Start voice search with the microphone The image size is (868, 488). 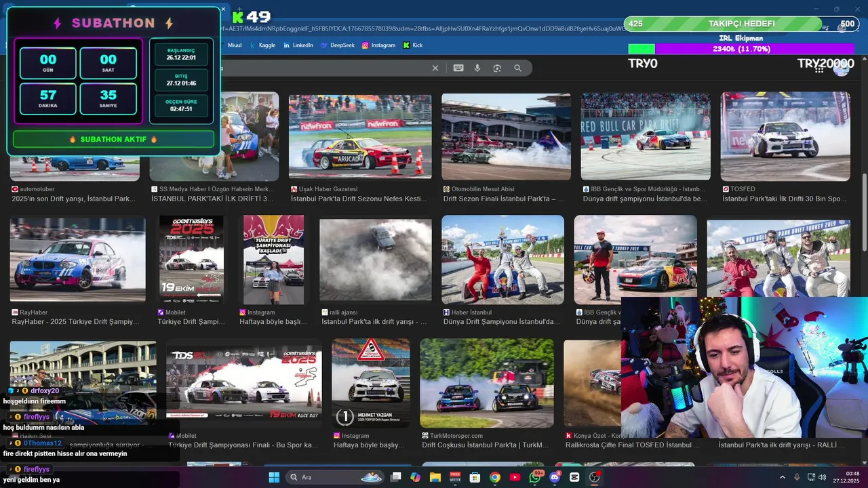coord(477,68)
